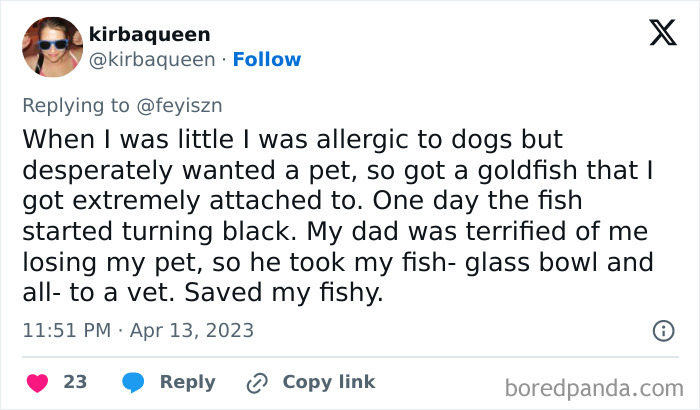Follow kirbaqueen via the Follow link
Viewport: 700px width, 410px height.
266,60
